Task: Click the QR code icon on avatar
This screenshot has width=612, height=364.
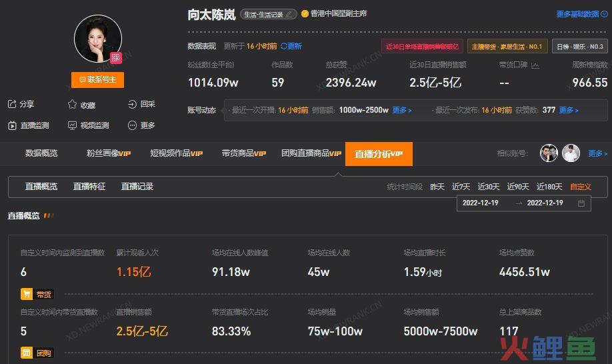Action: tap(115, 58)
